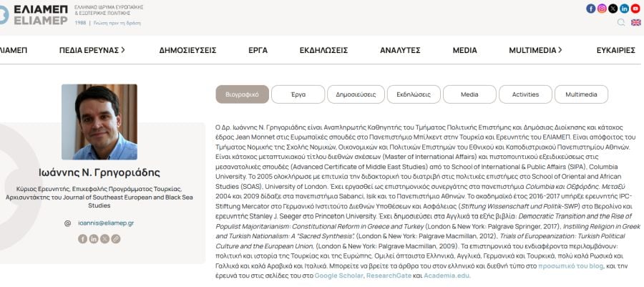Viewport: 644px width, 287px height.
Task: Click the 'Γνώση πριν τη δράση' tagline
Action: pyautogui.click(x=117, y=23)
